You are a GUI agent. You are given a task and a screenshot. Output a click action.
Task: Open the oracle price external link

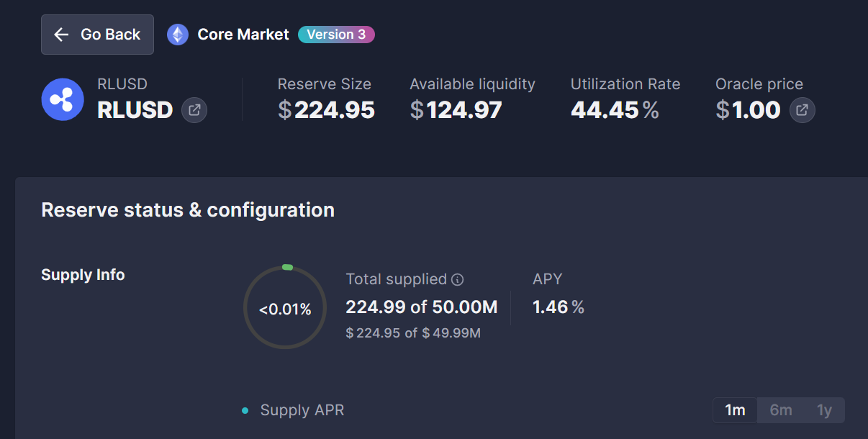803,110
